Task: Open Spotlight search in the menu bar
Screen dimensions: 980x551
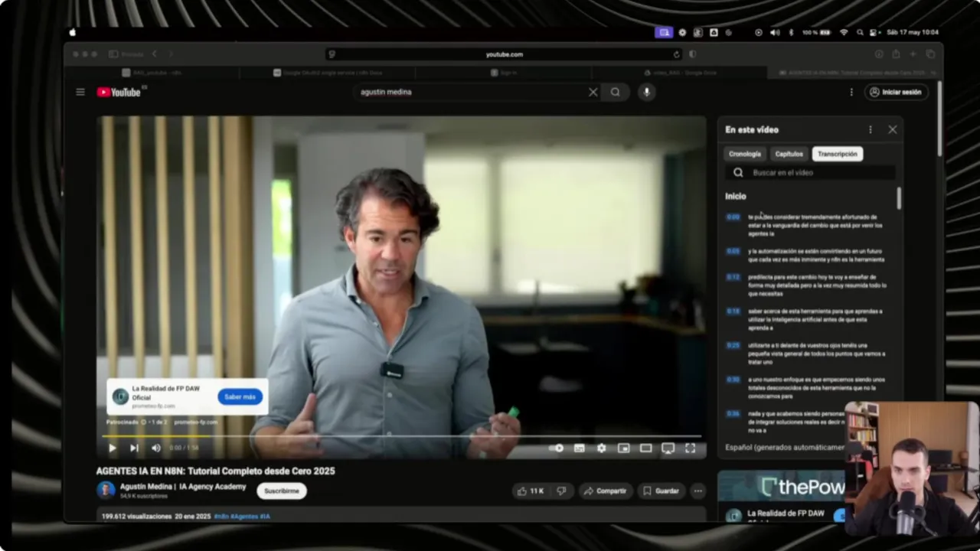Action: [x=860, y=32]
